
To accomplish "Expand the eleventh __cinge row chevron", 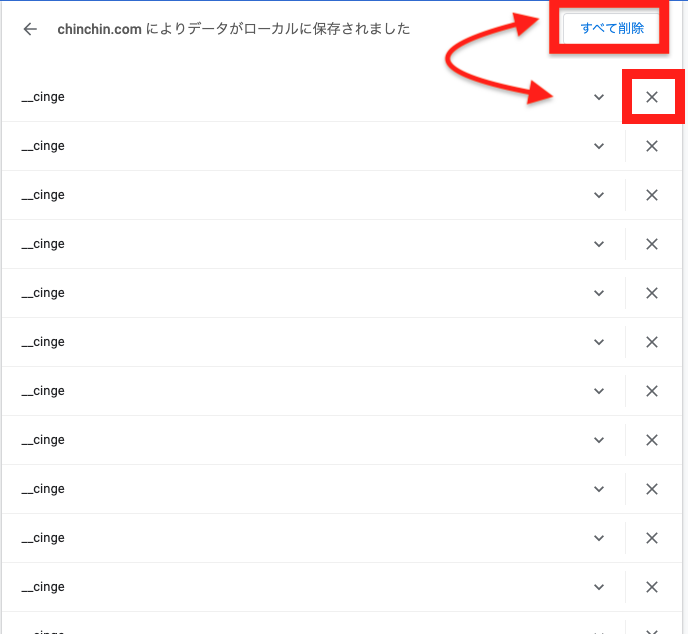I will pos(599,587).
